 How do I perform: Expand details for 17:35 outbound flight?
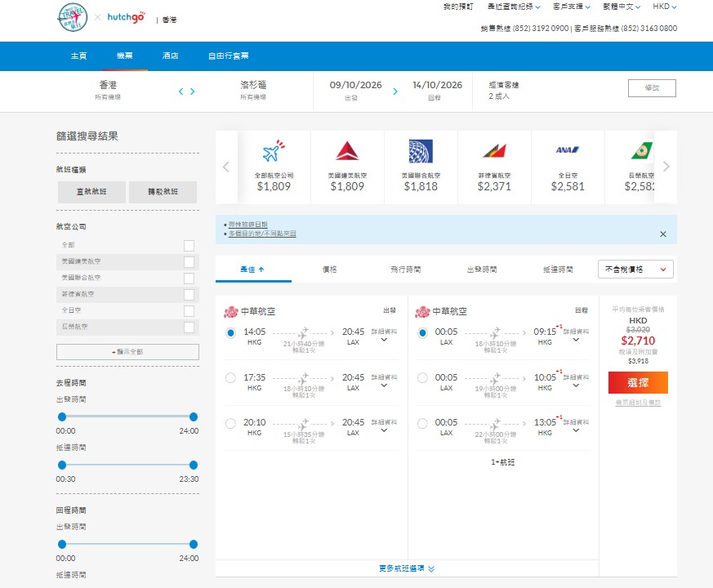point(384,381)
